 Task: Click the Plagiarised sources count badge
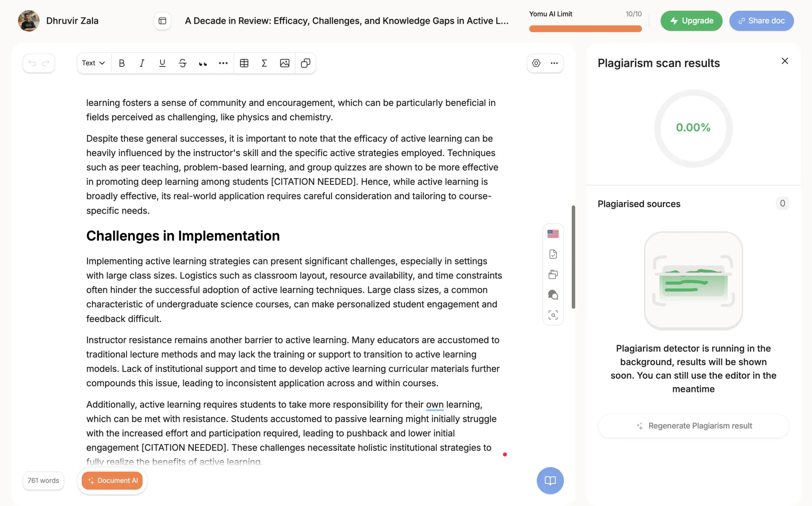click(783, 204)
